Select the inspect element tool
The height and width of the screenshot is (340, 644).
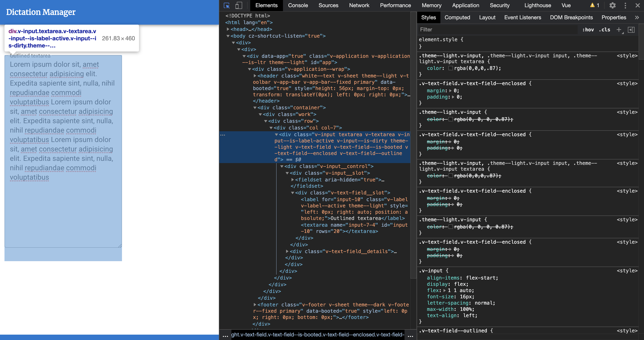click(x=227, y=5)
